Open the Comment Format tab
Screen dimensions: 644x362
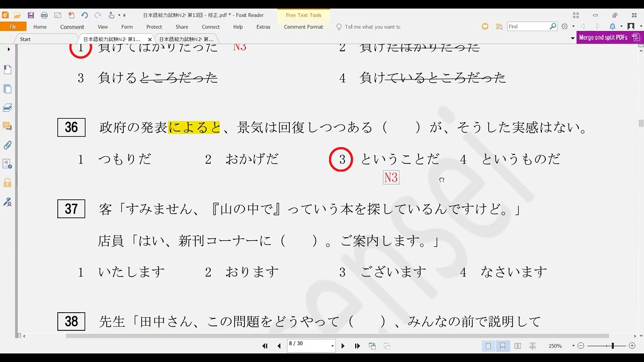coord(303,27)
